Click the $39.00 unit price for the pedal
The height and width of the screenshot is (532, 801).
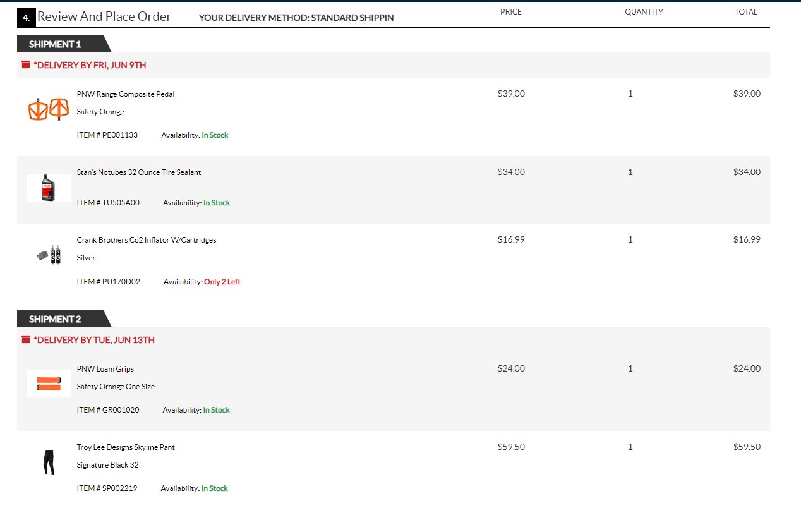click(x=511, y=94)
